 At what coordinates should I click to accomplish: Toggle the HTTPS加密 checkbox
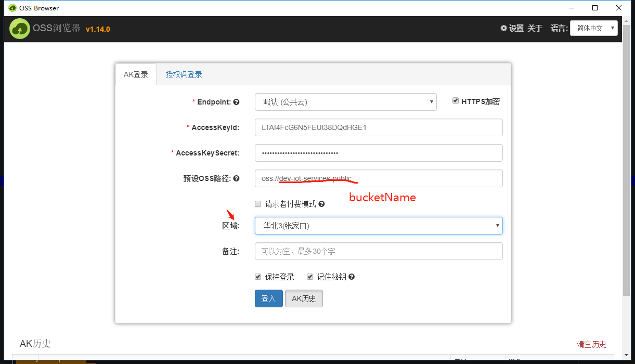(x=456, y=101)
